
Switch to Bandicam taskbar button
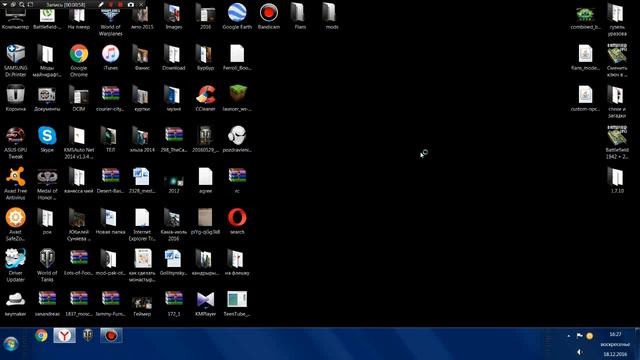[x=111, y=336]
